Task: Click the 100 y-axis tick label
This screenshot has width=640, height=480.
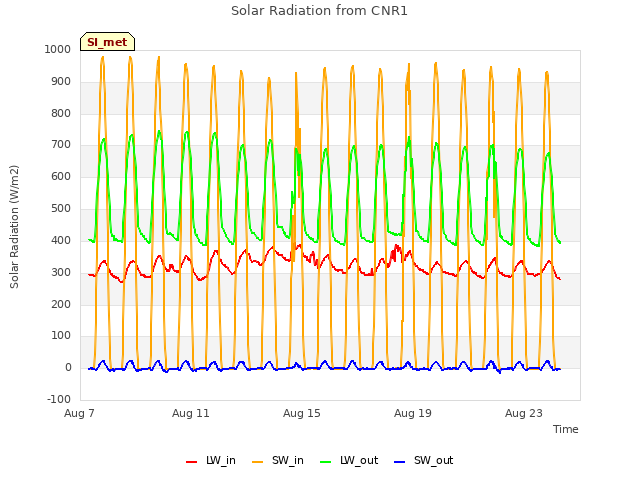Action: [x=61, y=336]
